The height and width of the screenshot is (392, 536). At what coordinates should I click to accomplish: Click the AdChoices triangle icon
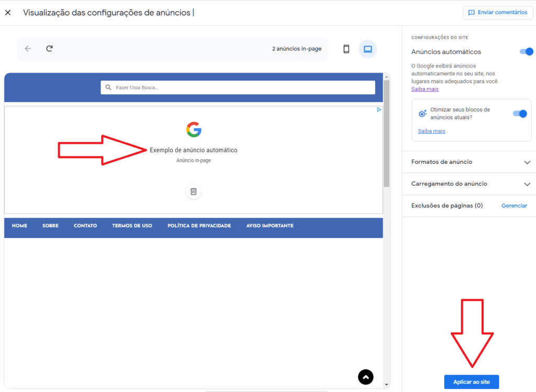(x=379, y=110)
